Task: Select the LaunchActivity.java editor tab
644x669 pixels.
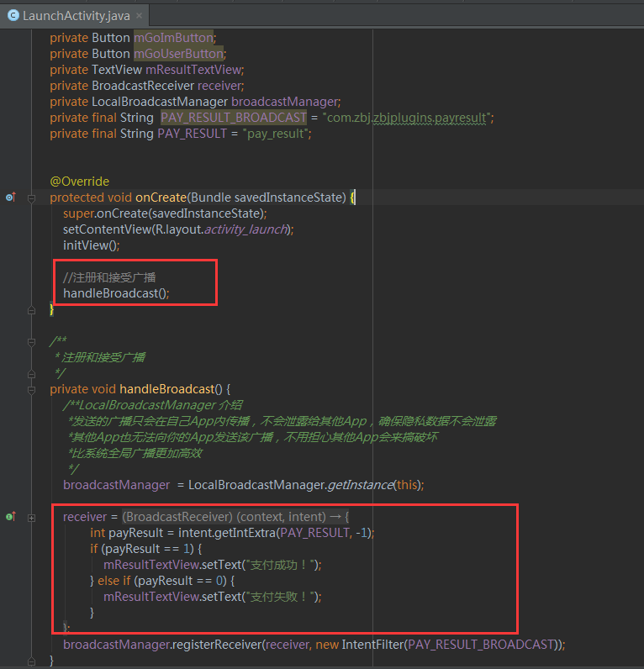Action: click(75, 16)
